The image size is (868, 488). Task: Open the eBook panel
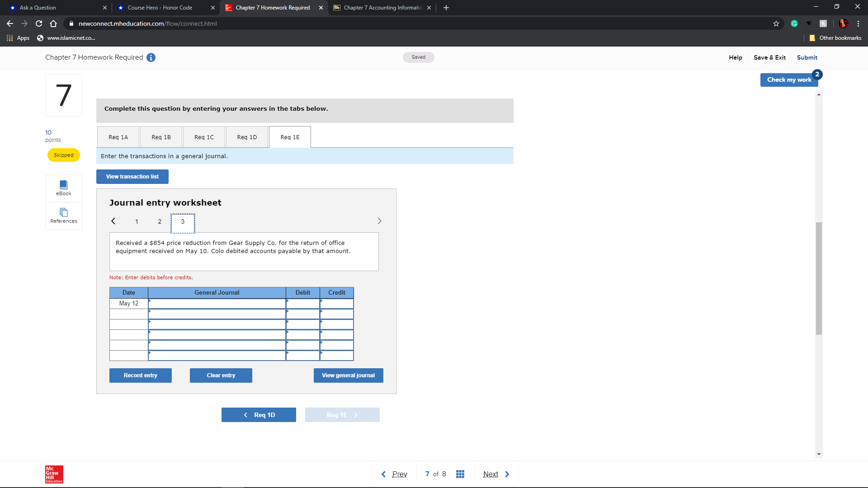[63, 188]
